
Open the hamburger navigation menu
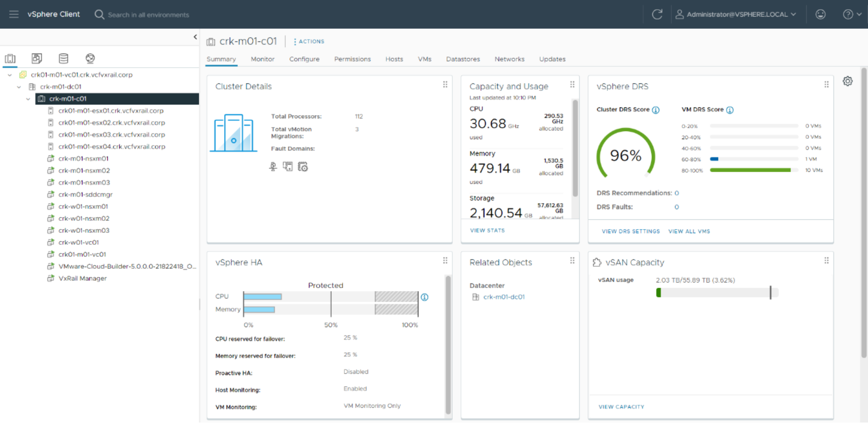[x=14, y=14]
